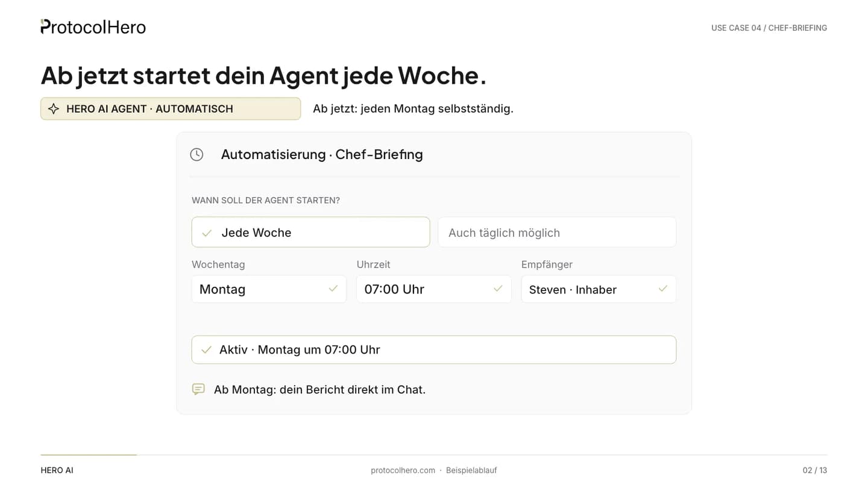868x488 pixels.
Task: Open the Wochentag dropdown showing Montag
Action: pyautogui.click(x=269, y=289)
